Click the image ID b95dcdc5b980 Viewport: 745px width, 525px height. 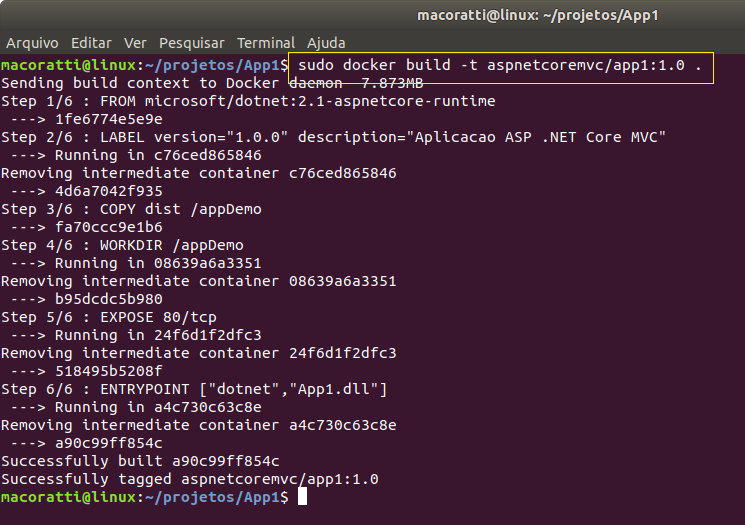pyautogui.click(x=109, y=299)
